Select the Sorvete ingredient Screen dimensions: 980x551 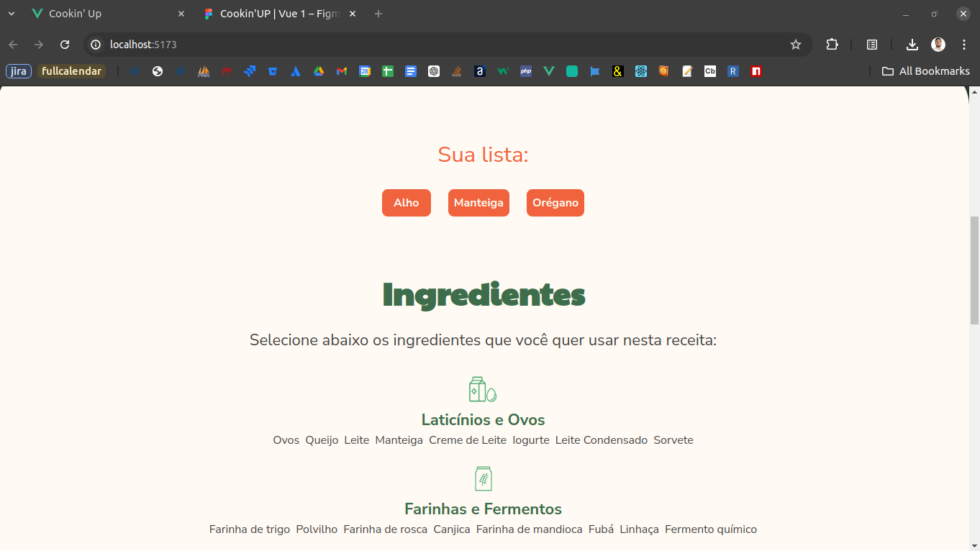pyautogui.click(x=673, y=440)
